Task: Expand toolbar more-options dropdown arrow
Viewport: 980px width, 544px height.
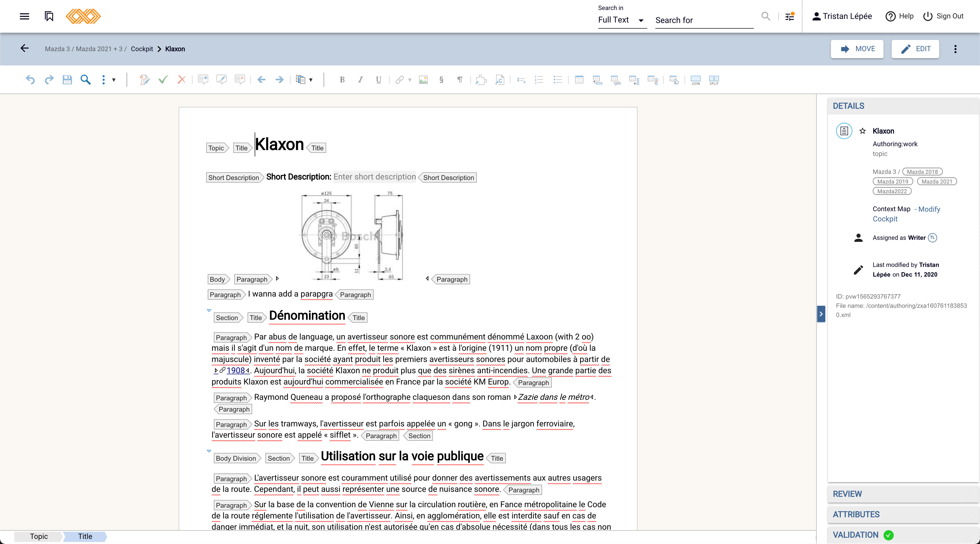Action: 114,80
